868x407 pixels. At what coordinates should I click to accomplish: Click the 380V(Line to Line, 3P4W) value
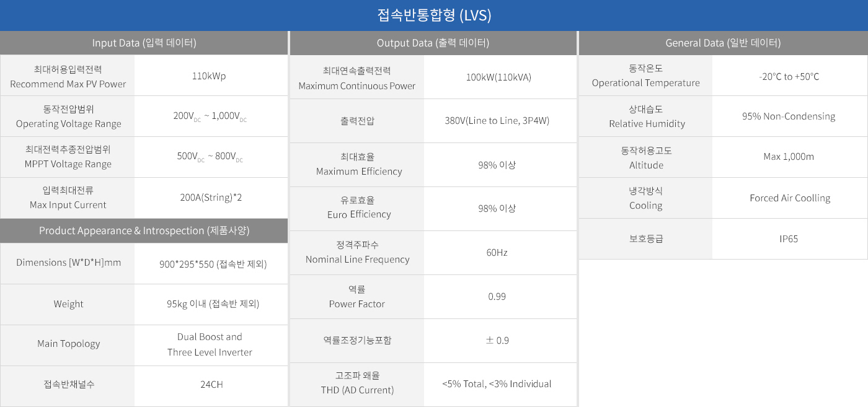[x=497, y=121]
